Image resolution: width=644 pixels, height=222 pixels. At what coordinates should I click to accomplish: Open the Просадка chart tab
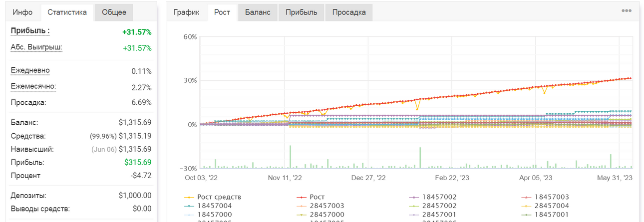coord(349,12)
